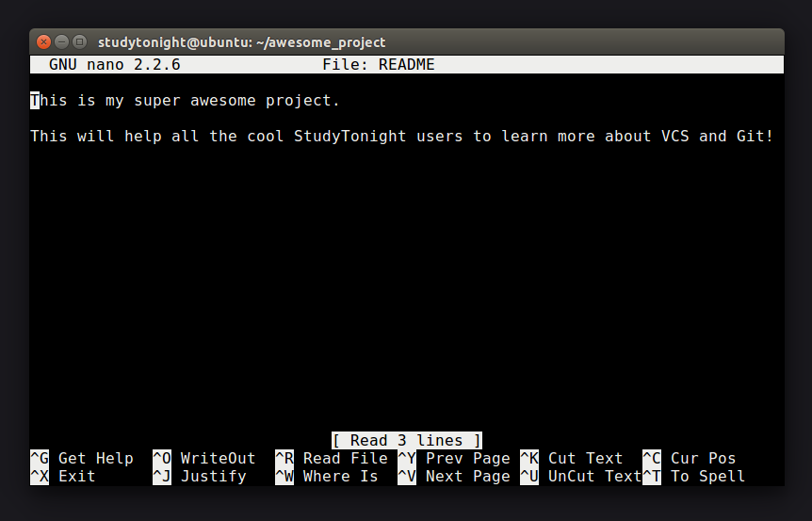Viewport: 812px width, 521px height.
Task: Click the word StudyTonight in the text
Action: [350, 137]
